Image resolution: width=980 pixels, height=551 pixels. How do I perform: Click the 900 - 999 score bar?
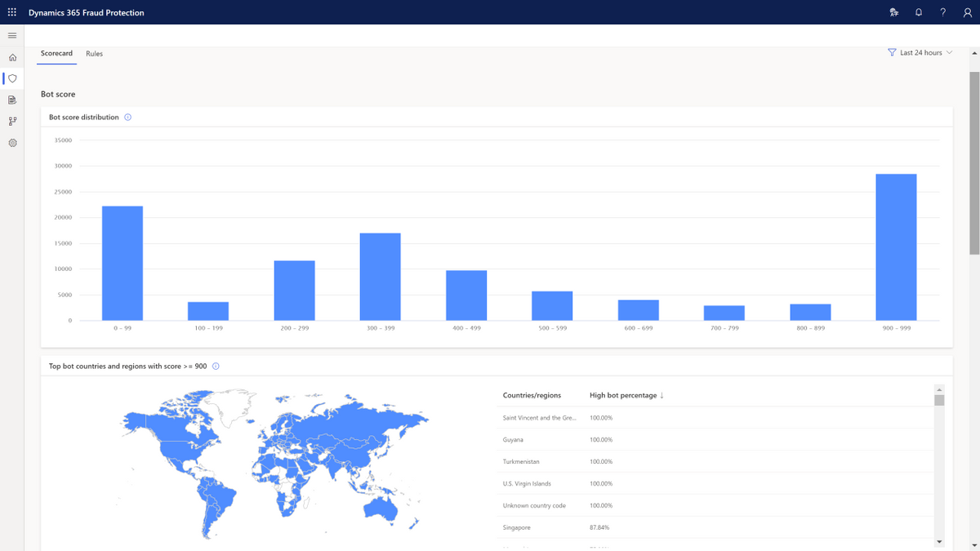(x=896, y=247)
